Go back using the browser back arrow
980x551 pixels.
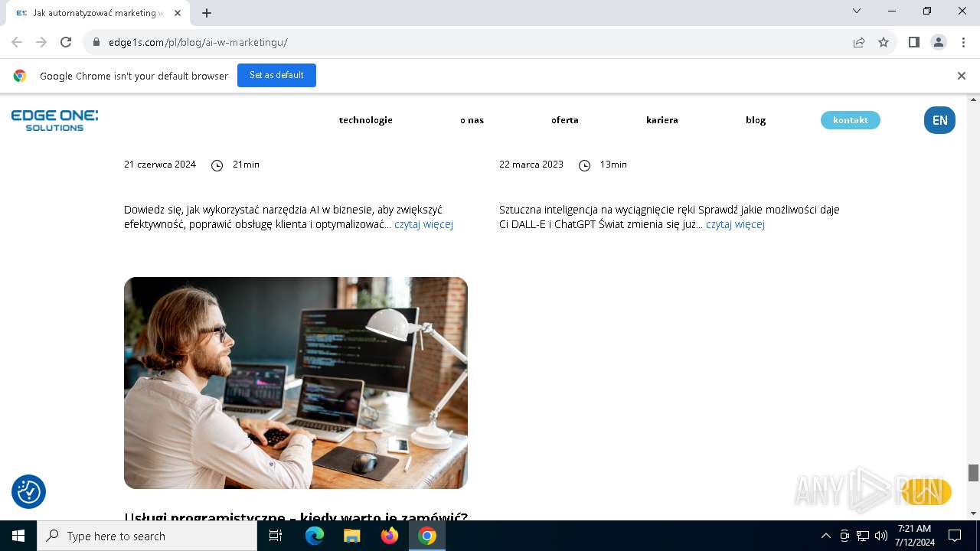[17, 42]
